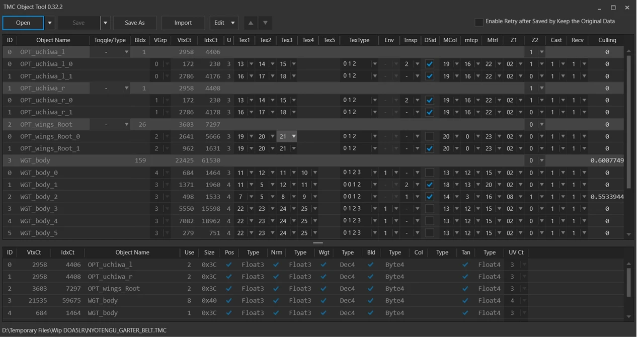Open Trnsp dropdown for OPT_uchiwa_r_0

(417, 100)
